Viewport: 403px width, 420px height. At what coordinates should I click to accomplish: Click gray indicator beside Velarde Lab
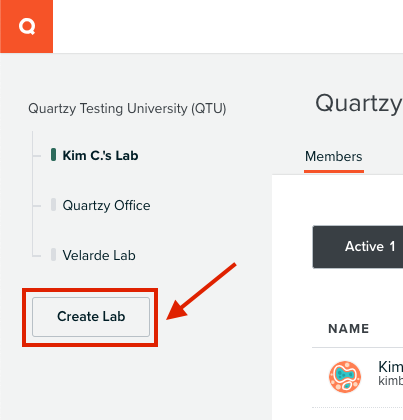53,255
